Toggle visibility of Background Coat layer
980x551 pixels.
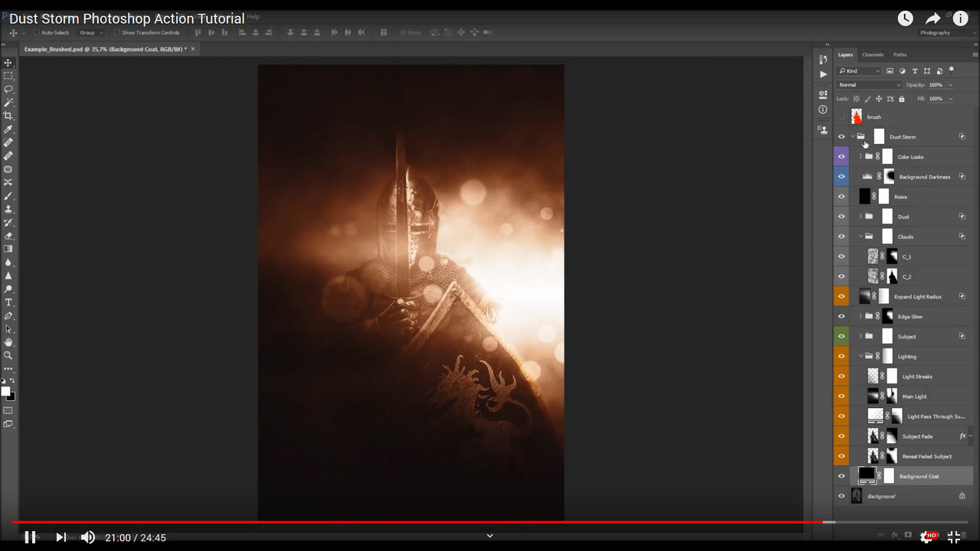point(841,476)
